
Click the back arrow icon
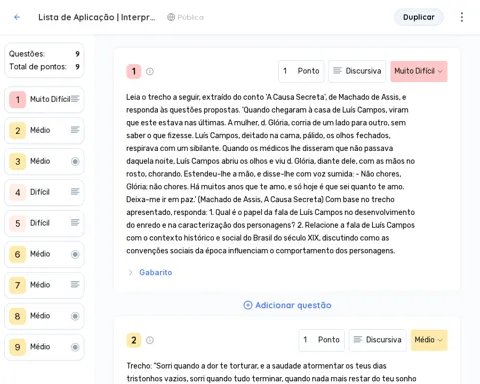(17, 17)
